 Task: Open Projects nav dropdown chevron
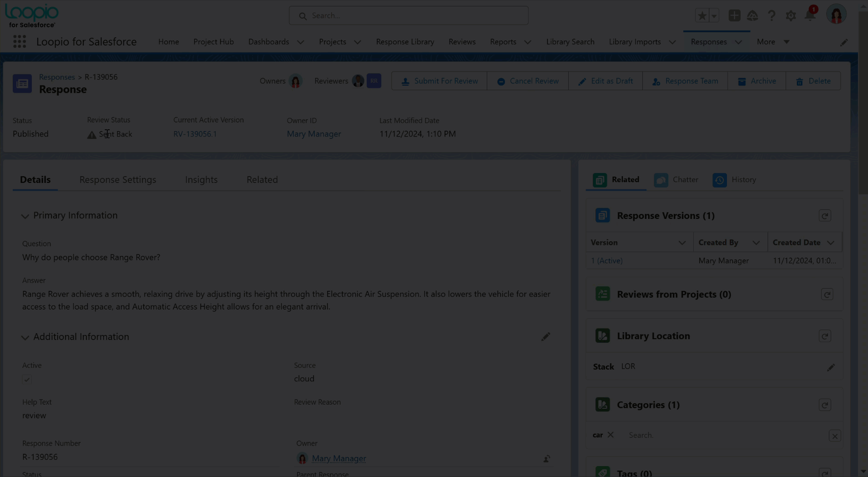pos(358,42)
